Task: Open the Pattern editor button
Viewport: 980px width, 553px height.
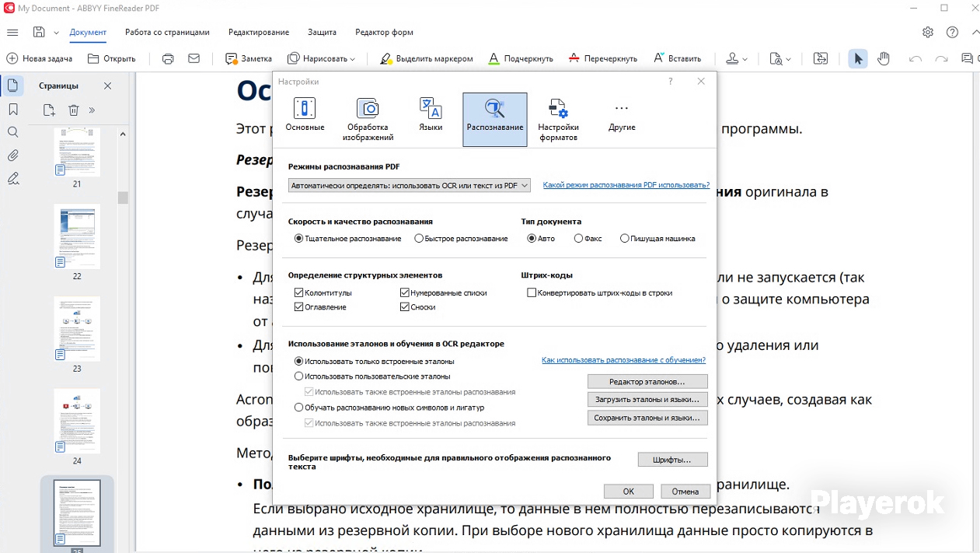Action: click(x=647, y=382)
